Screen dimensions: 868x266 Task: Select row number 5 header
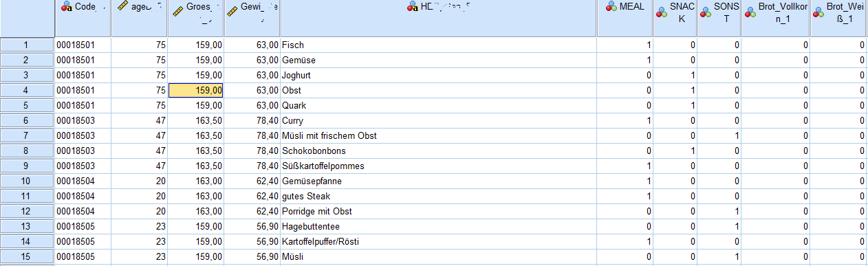pos(27,106)
